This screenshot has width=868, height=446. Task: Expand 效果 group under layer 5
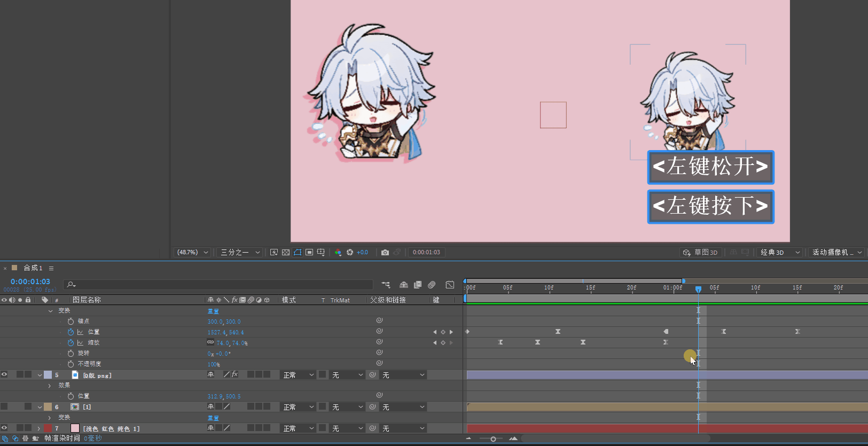coord(50,385)
